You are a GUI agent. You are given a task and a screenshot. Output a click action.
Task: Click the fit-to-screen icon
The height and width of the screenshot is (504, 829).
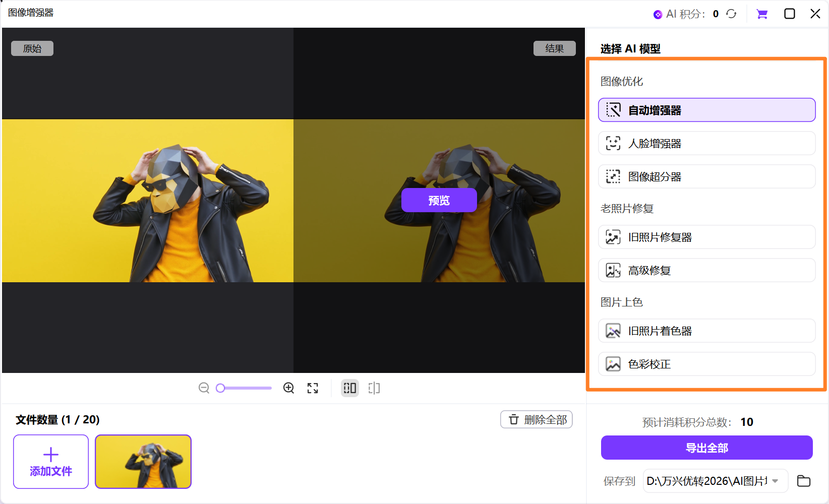coord(313,388)
